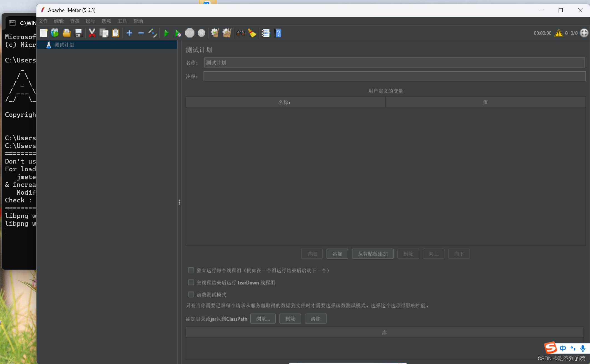Click the binoculars Search icon
Image resolution: width=590 pixels, height=364 pixels.
240,33
